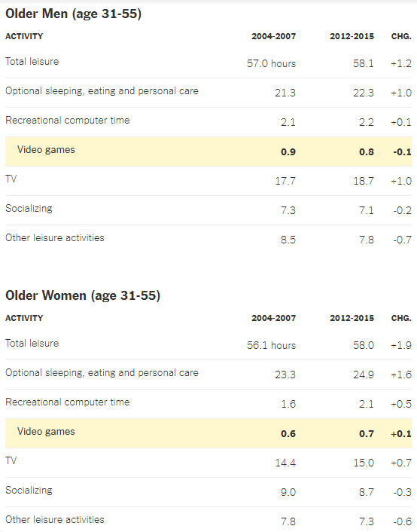Click the 2012-2015 header in Older Women table
Viewport: 417px width, 532px height.
pyautogui.click(x=352, y=318)
